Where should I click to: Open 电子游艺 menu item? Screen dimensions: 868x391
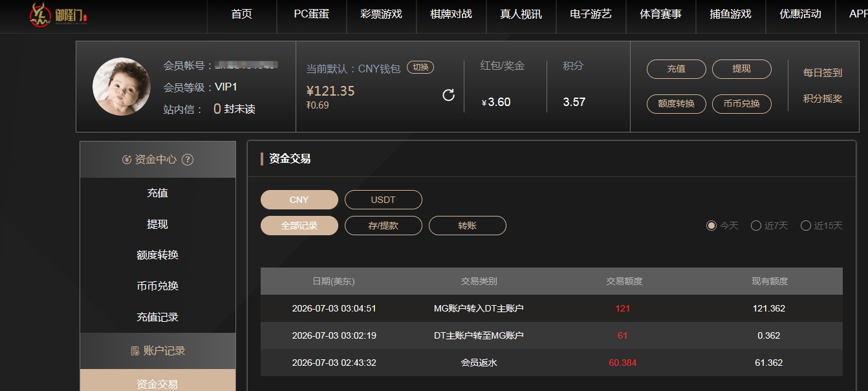point(591,14)
